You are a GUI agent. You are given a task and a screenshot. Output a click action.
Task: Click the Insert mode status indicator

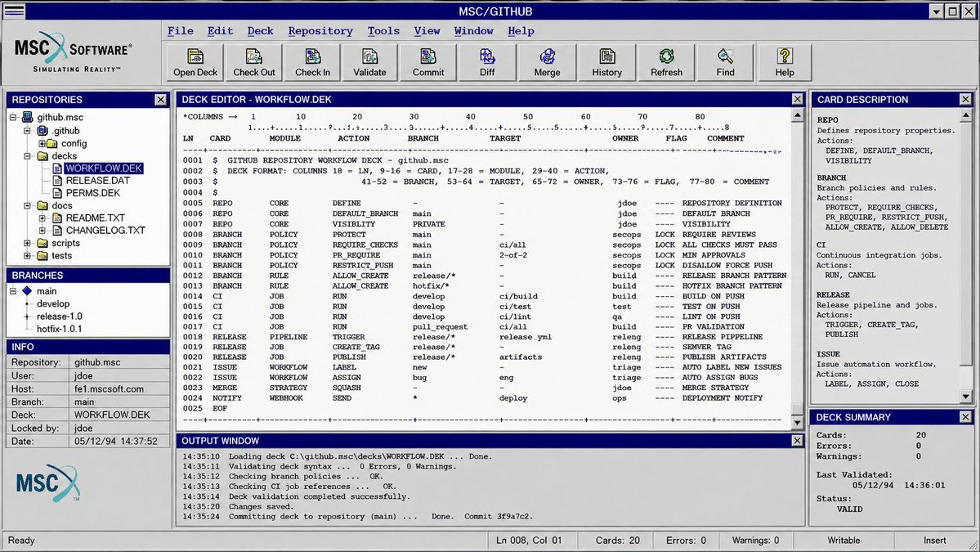coord(934,540)
